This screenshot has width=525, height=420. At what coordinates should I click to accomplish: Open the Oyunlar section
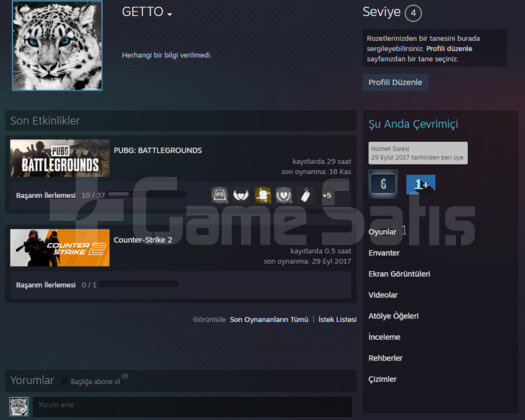(382, 232)
